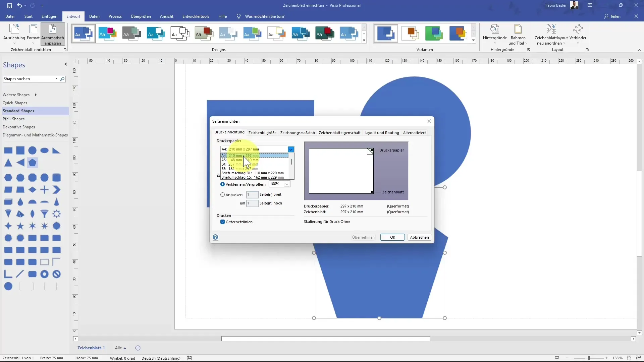644x362 pixels.
Task: Close the Seite einrichten dialog
Action: pyautogui.click(x=429, y=121)
